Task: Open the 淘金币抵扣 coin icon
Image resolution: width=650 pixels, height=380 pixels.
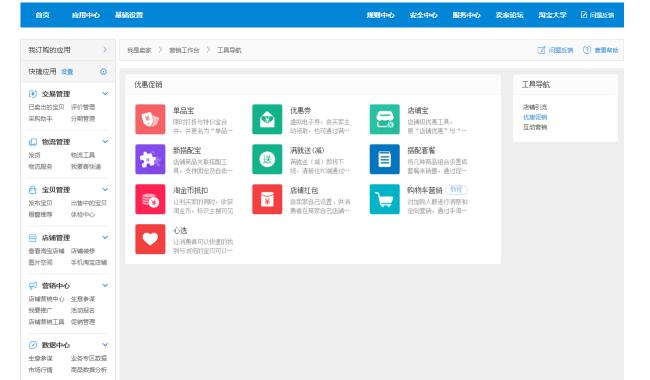Action: click(x=150, y=199)
